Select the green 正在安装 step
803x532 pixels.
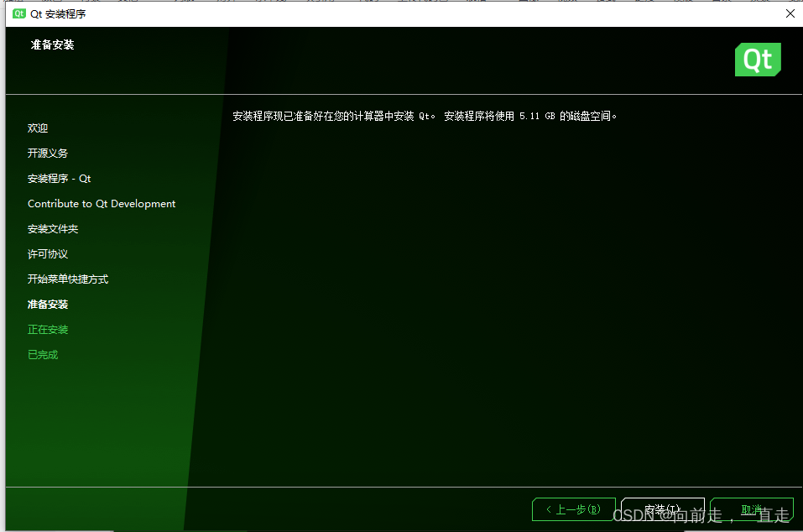click(48, 329)
